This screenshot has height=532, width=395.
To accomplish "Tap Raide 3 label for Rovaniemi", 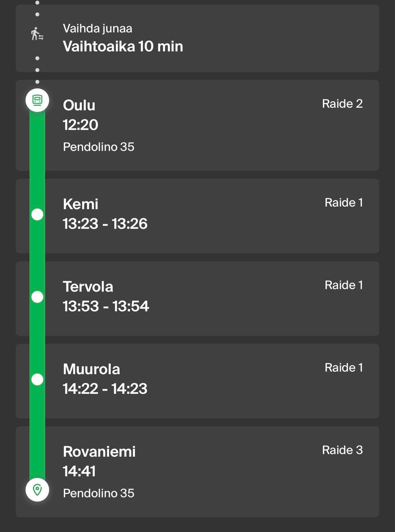I will coord(342,450).
